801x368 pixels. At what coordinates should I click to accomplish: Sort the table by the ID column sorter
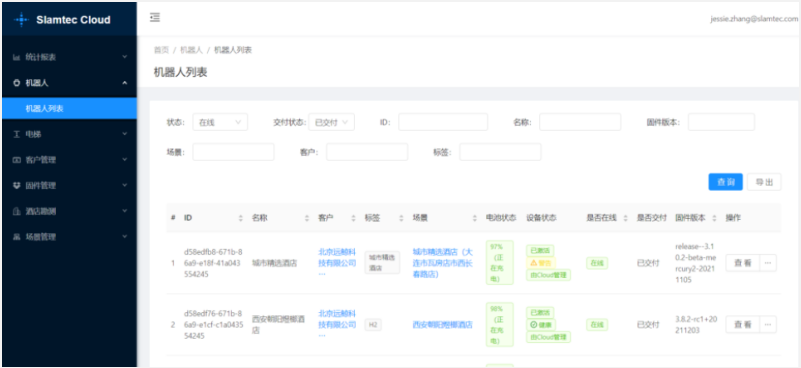coord(241,218)
